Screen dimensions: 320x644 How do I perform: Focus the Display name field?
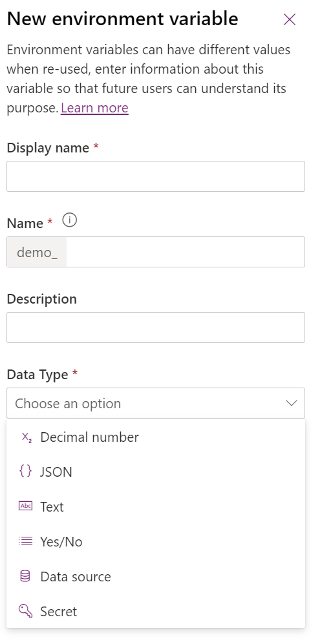click(x=156, y=176)
